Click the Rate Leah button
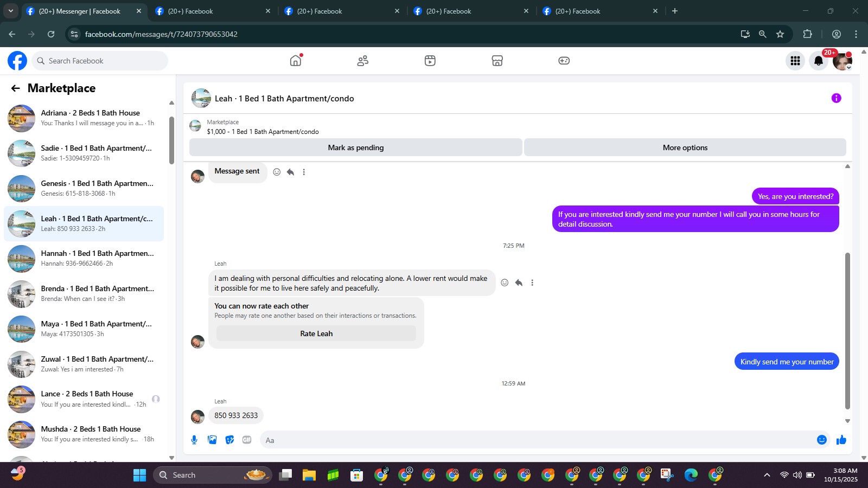868x488 pixels. pyautogui.click(x=316, y=333)
